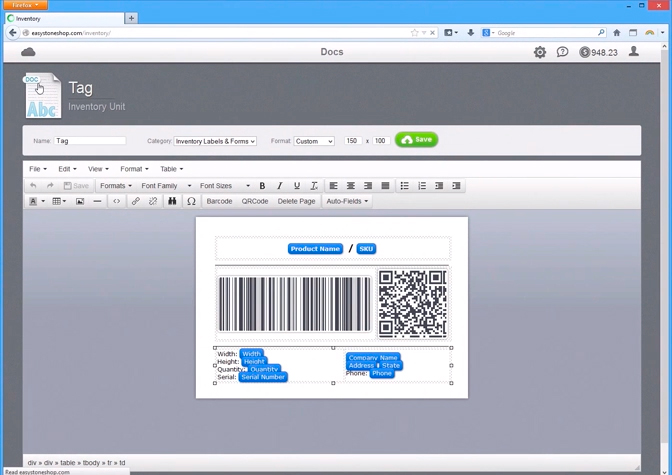The height and width of the screenshot is (475, 672).
Task: Apply underline formatting
Action: pyautogui.click(x=296, y=186)
